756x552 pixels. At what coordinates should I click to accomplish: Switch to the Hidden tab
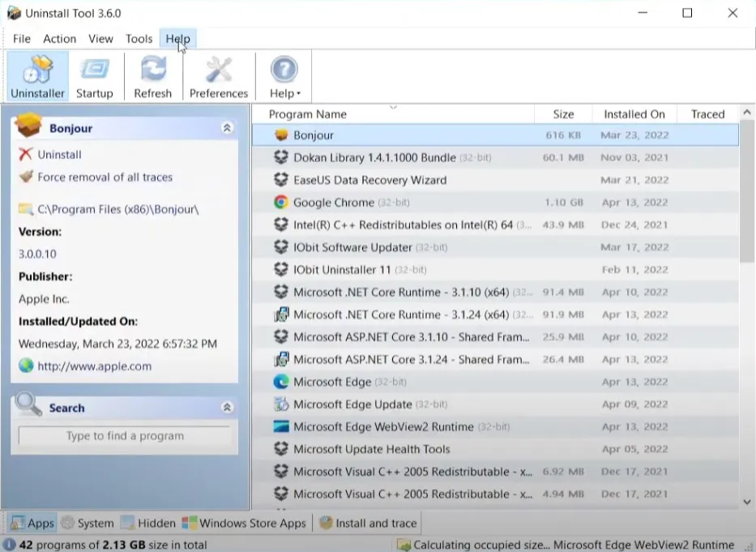coord(148,523)
